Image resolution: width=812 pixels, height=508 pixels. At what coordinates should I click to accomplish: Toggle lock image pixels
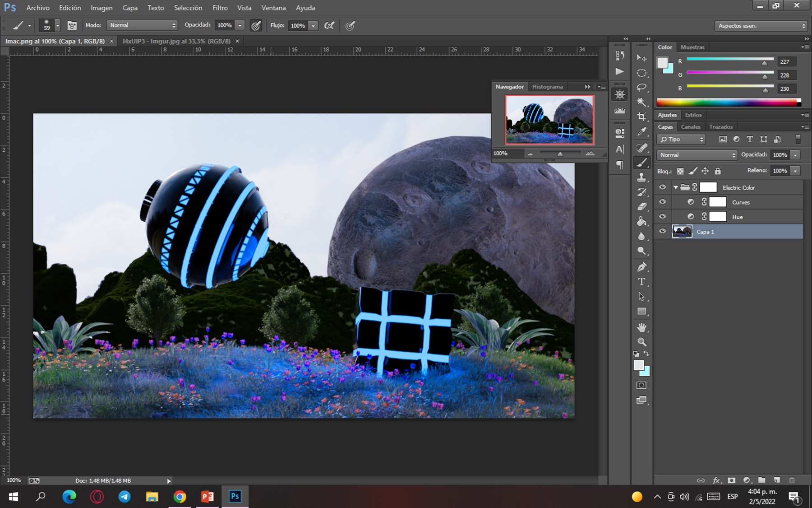point(693,171)
